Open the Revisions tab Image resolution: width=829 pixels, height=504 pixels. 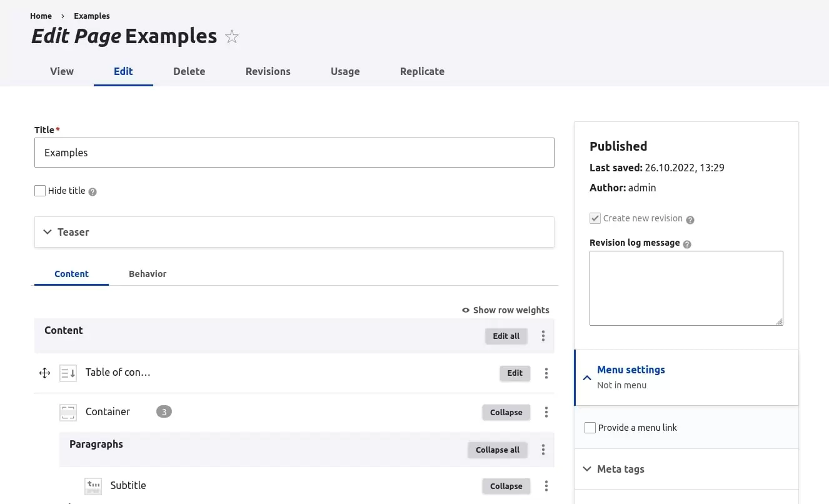pos(268,71)
